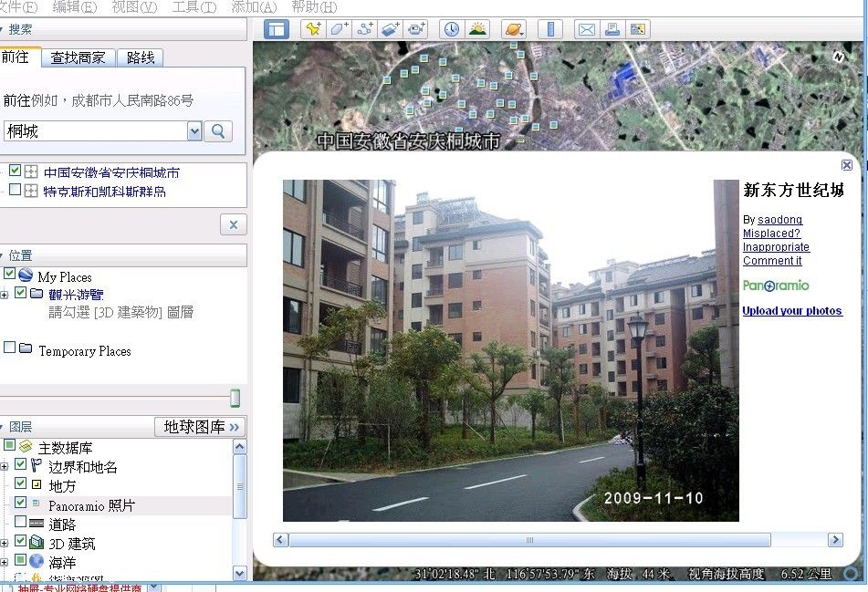Open the ruler measurement tool
This screenshot has width=868, height=592.
[x=550, y=29]
